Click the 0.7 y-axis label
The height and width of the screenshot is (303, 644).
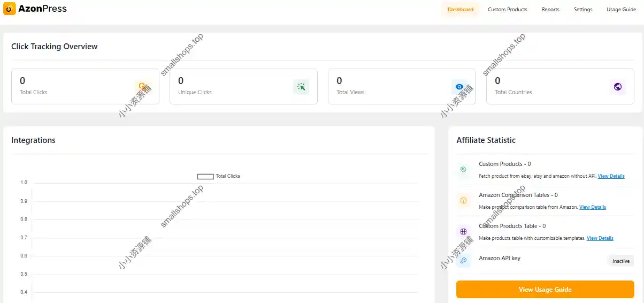pyautogui.click(x=24, y=238)
